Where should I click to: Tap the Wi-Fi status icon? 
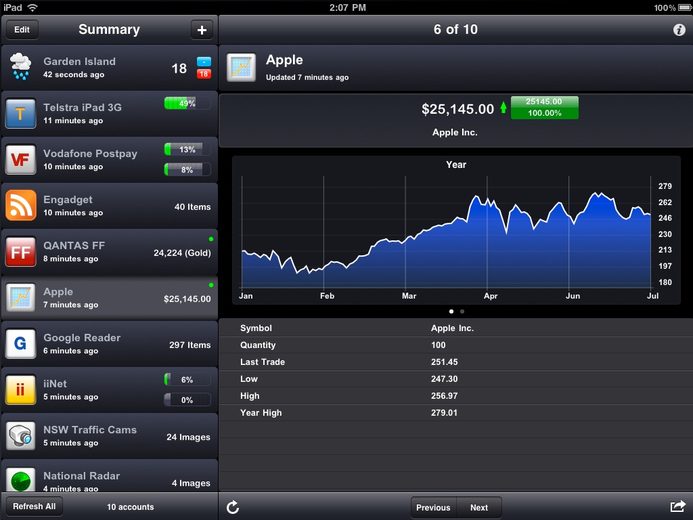[32, 8]
